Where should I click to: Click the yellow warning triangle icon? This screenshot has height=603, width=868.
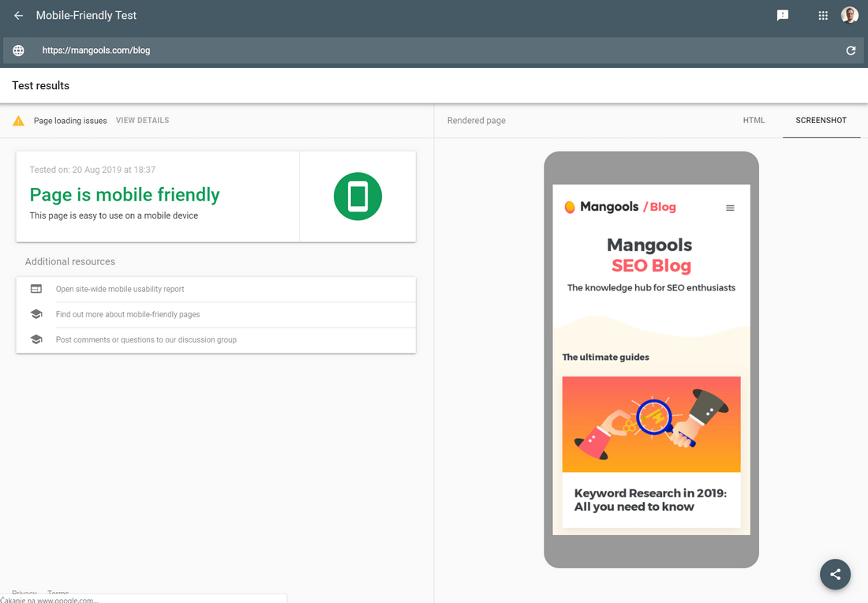point(18,121)
